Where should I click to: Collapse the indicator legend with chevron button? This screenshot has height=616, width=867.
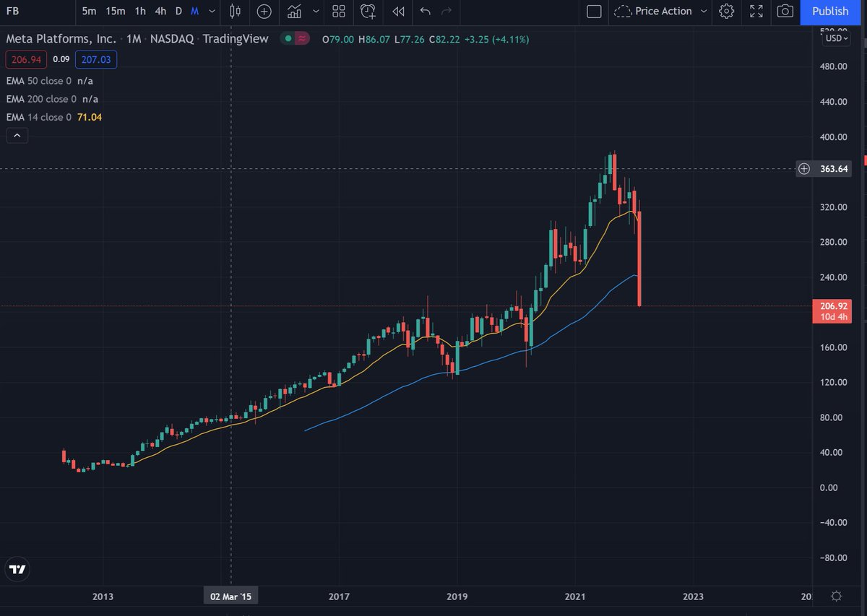coord(17,135)
